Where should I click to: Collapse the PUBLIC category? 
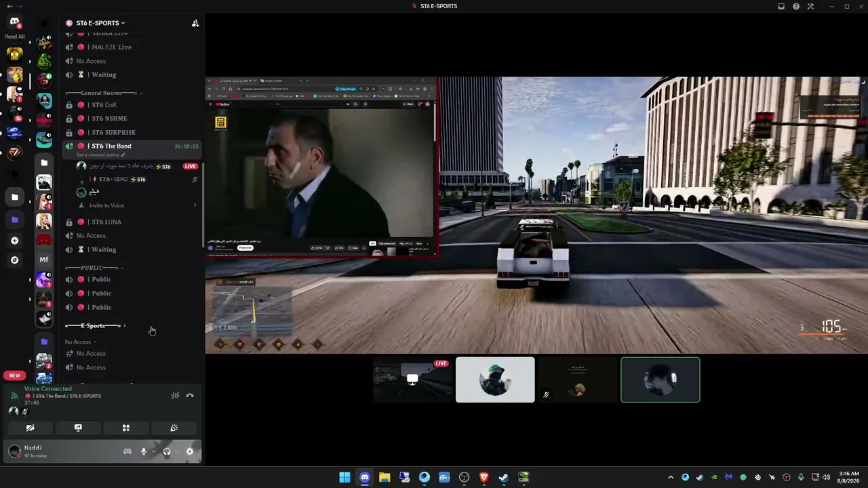click(x=94, y=268)
